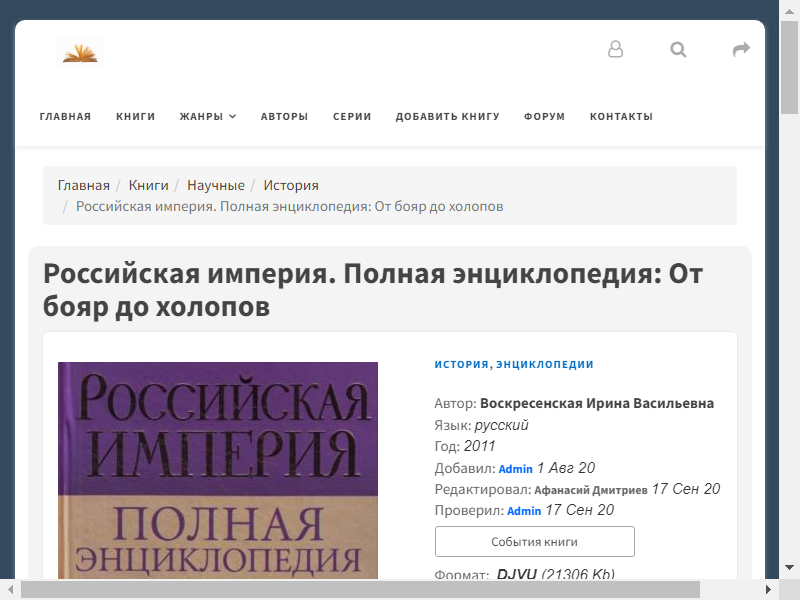Click Admin link next to Добавил
The height and width of the screenshot is (600, 800).
tap(515, 469)
